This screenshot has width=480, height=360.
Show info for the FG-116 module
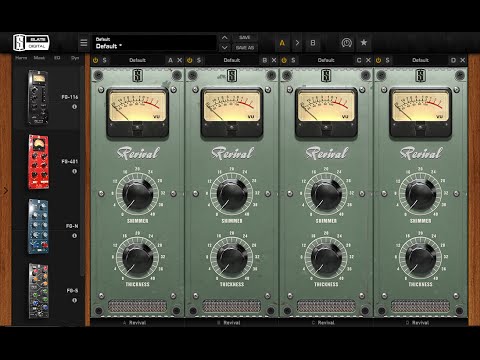[x=74, y=107]
